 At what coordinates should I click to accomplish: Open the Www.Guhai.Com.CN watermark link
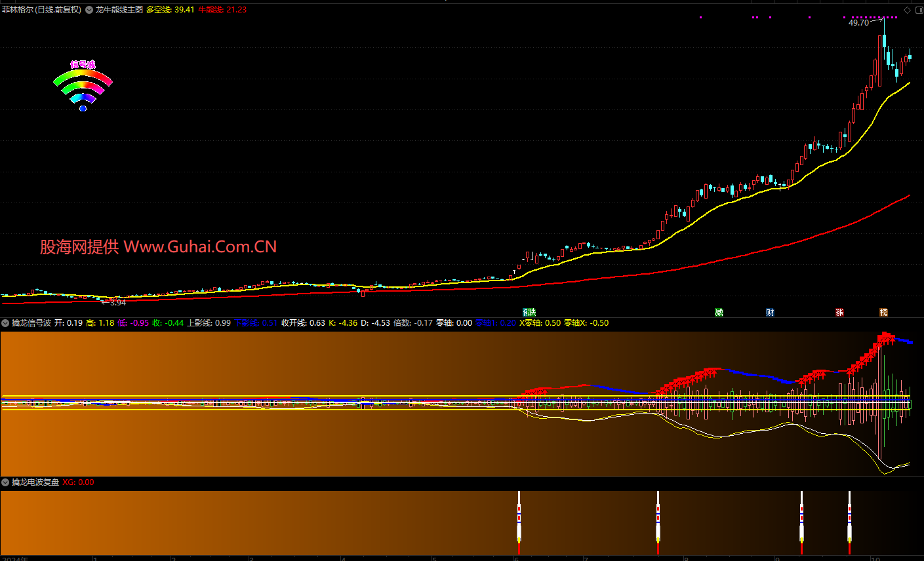[200, 247]
